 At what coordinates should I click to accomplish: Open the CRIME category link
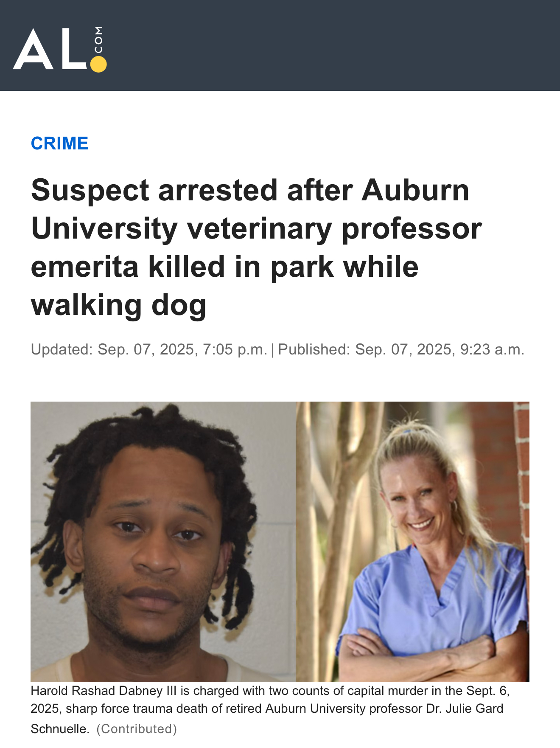coord(59,143)
